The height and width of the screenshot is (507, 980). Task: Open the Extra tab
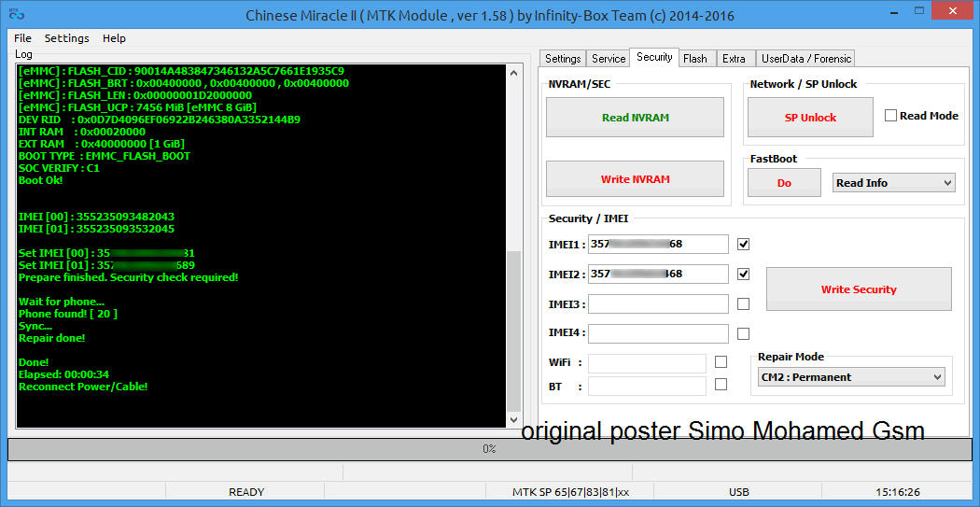[734, 58]
